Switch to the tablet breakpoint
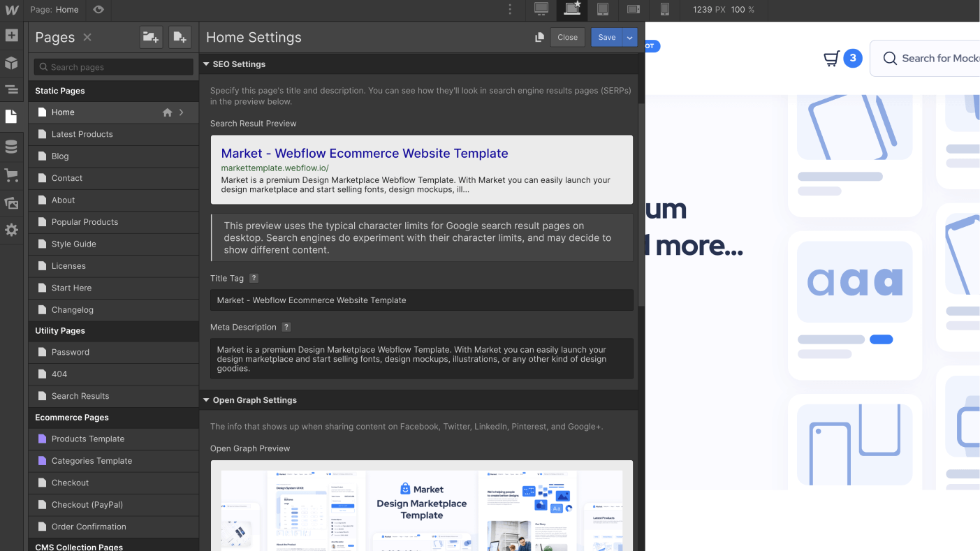 click(602, 9)
